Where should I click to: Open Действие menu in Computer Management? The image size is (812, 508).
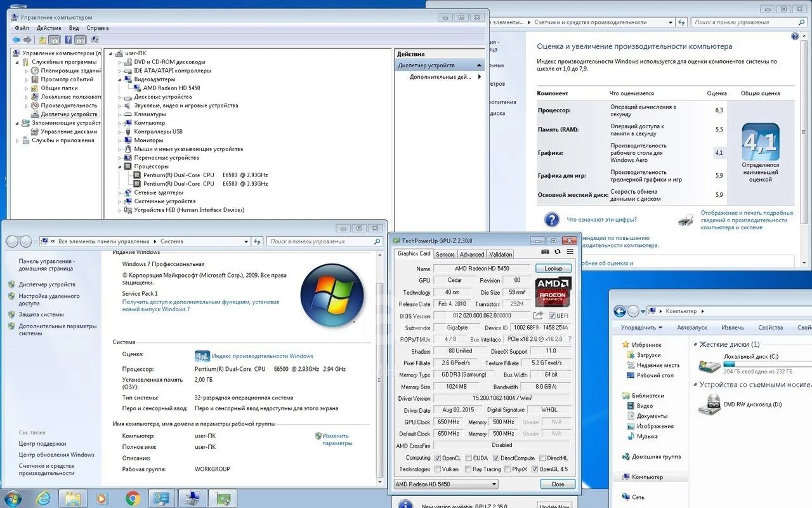(49, 28)
